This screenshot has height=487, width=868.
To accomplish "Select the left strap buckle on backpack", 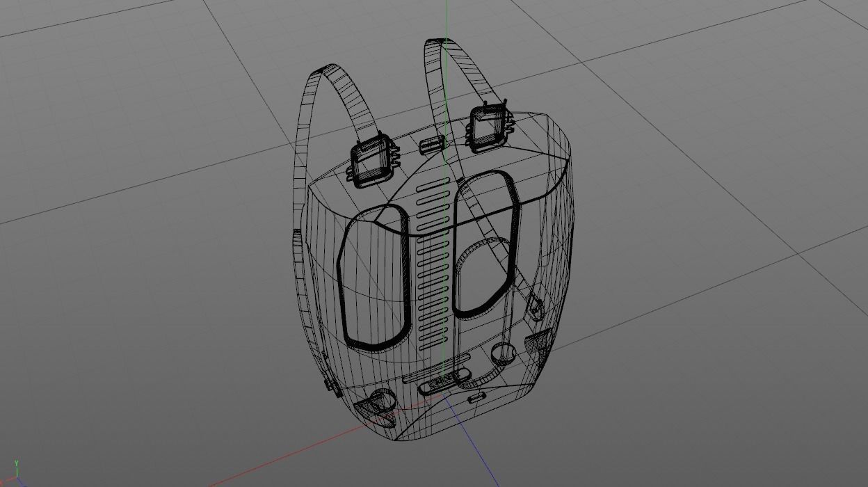I will click(x=372, y=161).
